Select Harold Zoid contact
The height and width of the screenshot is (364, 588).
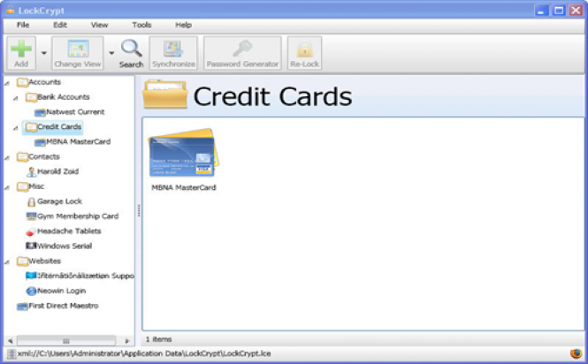point(58,171)
